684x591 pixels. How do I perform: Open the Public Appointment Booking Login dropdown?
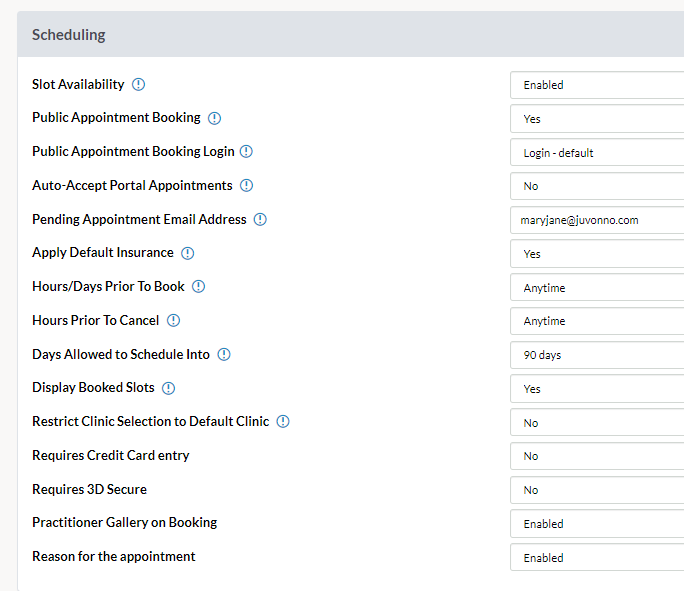click(x=597, y=153)
